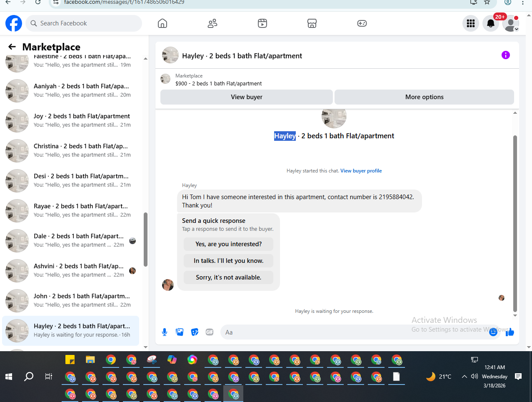The image size is (532, 402).
Task: Send quick reply 'Yes, are you interested?'
Action: tap(229, 244)
